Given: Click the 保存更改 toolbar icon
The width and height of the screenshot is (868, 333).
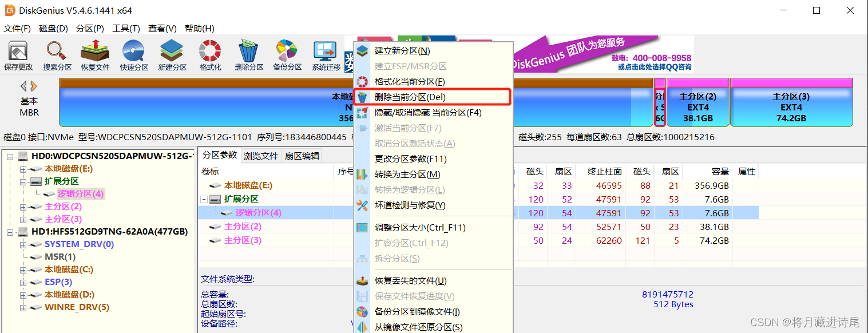Looking at the screenshot, I should (18, 56).
